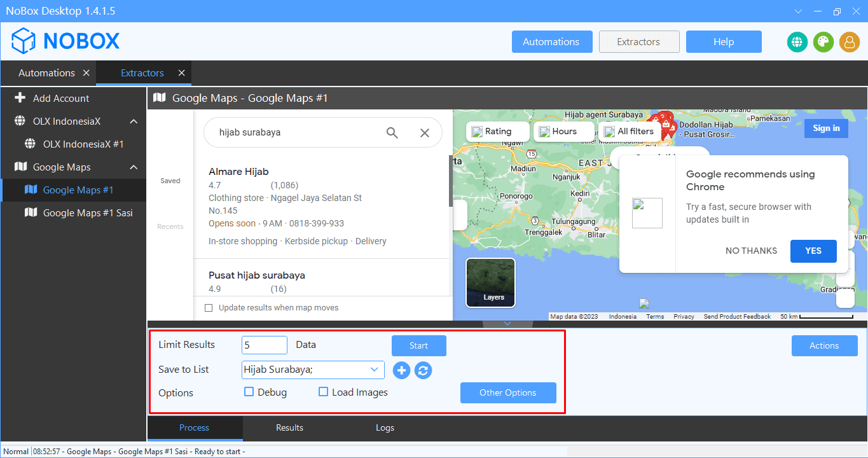The image size is (868, 458).
Task: Check Update results when map moves
Action: click(209, 308)
